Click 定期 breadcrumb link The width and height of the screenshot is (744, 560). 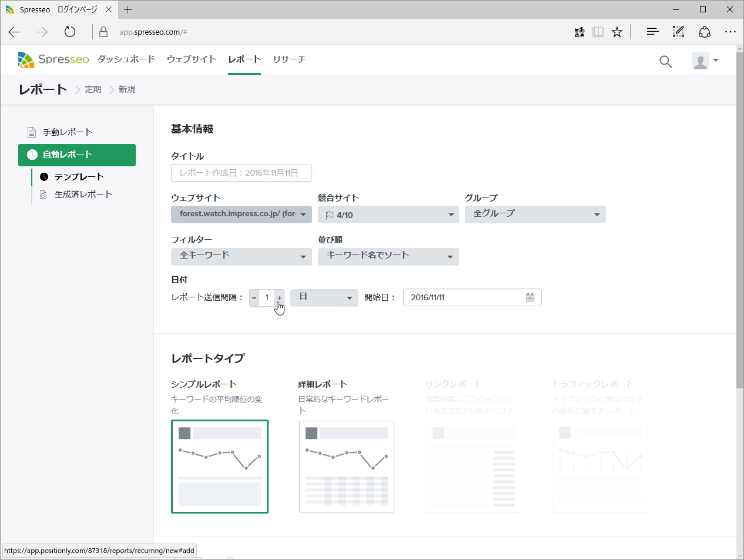[93, 89]
